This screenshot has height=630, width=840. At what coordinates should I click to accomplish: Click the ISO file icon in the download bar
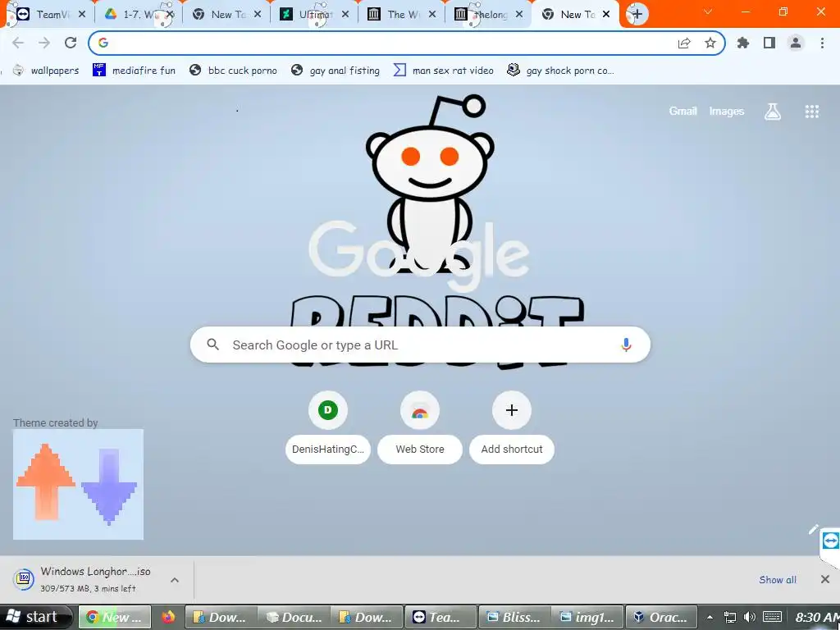[x=24, y=579]
